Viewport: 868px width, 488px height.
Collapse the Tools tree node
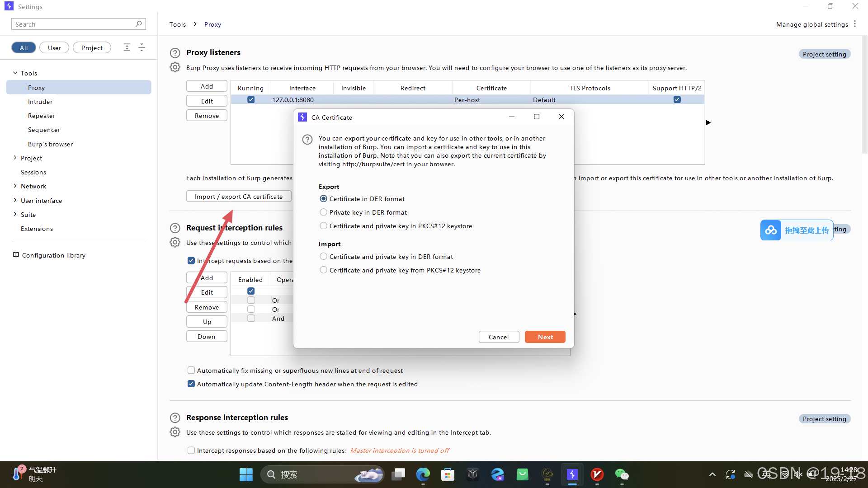pos(15,73)
